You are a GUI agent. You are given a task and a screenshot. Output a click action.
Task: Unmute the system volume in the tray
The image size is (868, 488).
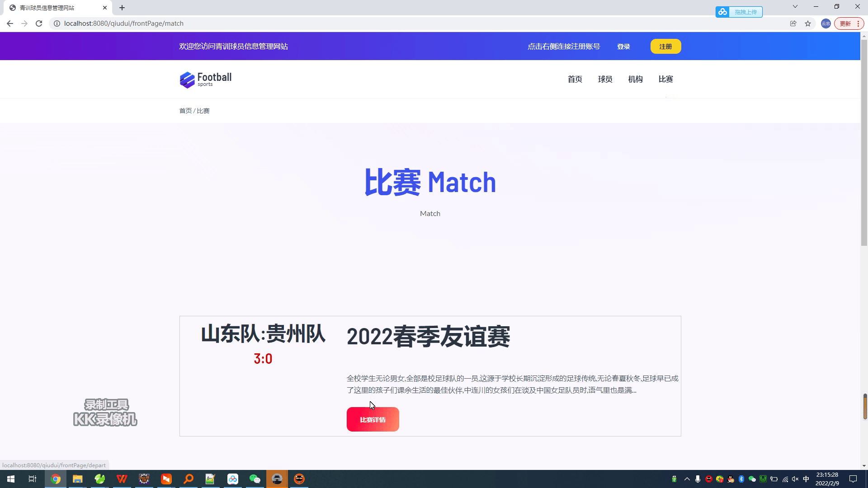coord(795,479)
